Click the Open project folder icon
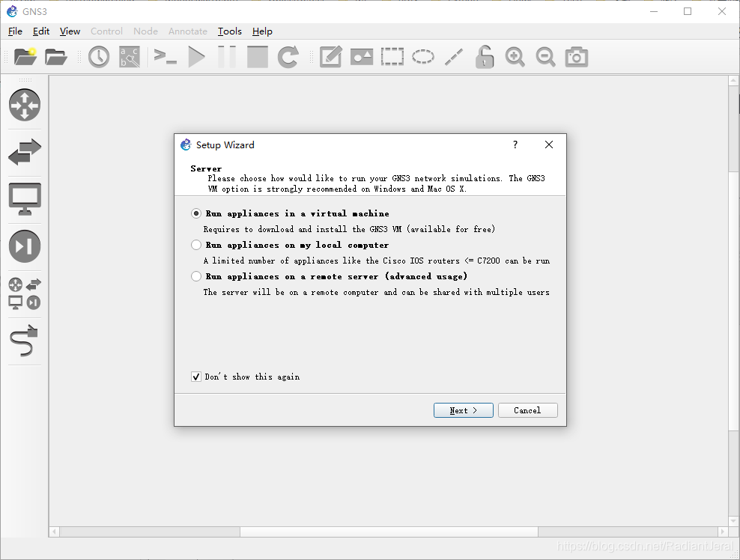Image resolution: width=740 pixels, height=560 pixels. (56, 57)
